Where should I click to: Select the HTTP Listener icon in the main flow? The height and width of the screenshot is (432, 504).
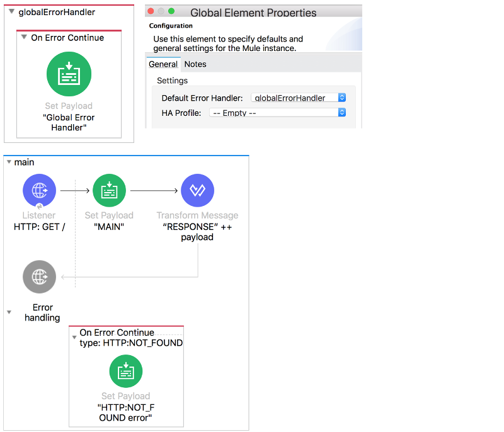[39, 190]
